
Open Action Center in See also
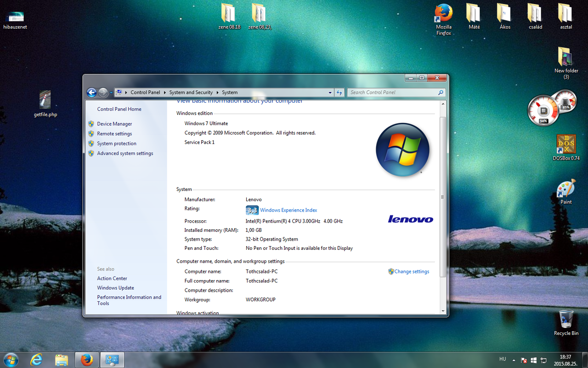click(x=112, y=278)
